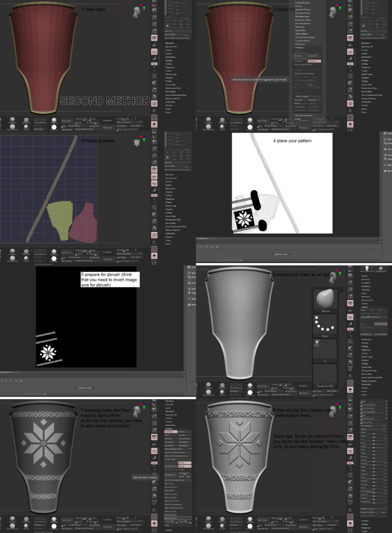The width and height of the screenshot is (392, 533).
Task: Click the imported alpha thumbnail in step 6
Action: point(324,350)
